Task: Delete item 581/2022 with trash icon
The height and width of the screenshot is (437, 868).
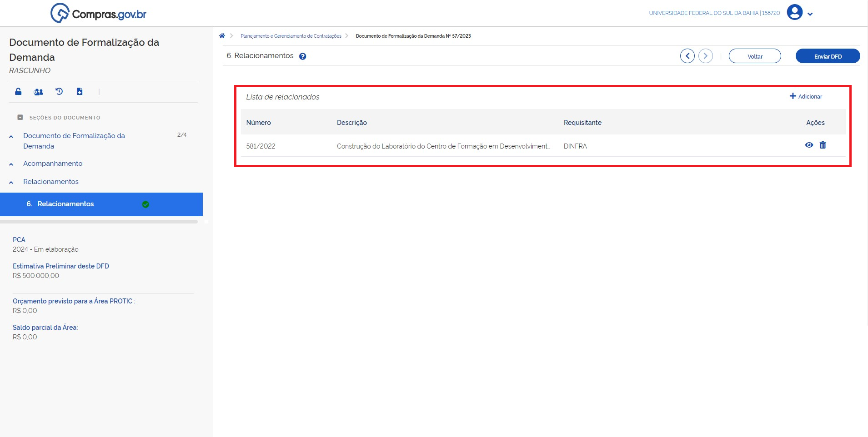Action: pos(823,145)
